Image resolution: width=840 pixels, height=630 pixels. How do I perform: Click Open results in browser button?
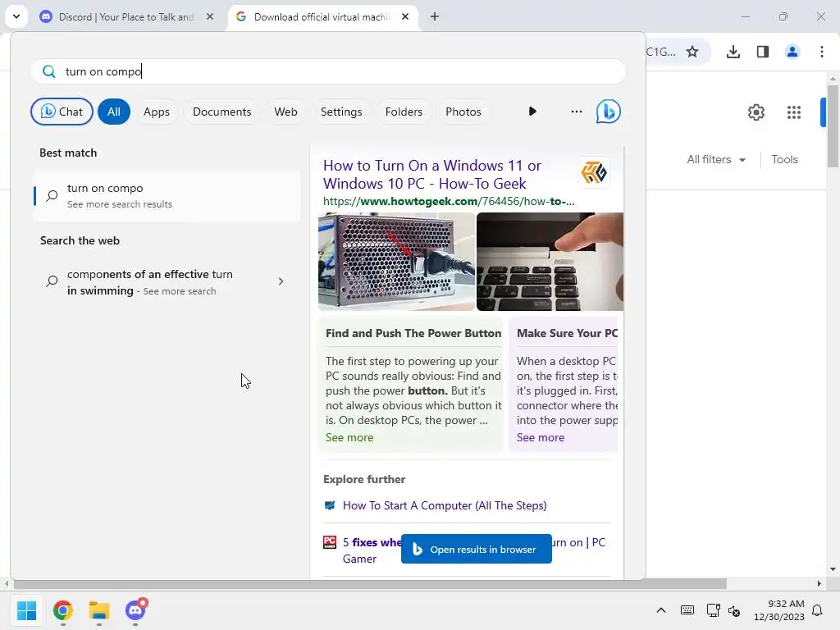(x=477, y=549)
